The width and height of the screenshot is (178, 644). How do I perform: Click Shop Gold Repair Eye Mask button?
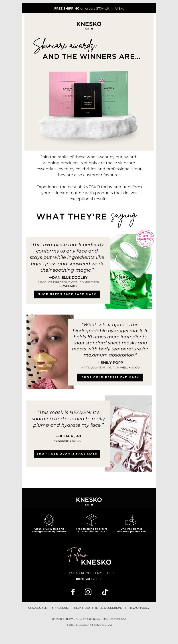click(110, 377)
